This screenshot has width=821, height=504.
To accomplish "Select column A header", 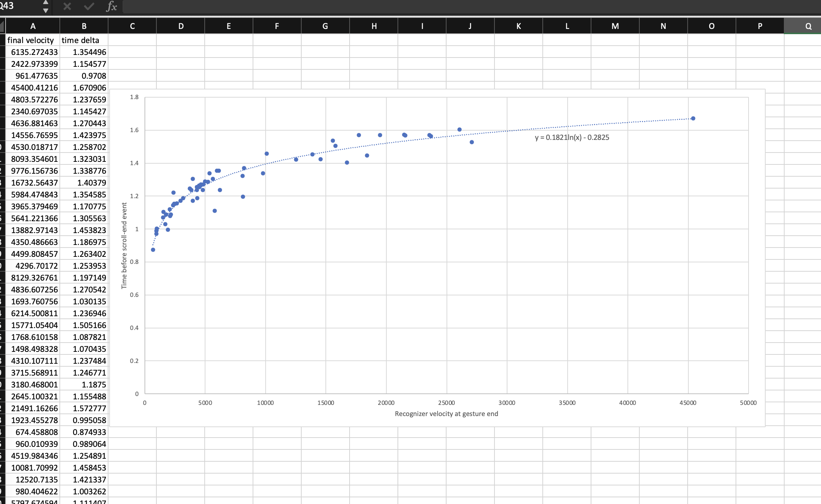I will [x=33, y=26].
